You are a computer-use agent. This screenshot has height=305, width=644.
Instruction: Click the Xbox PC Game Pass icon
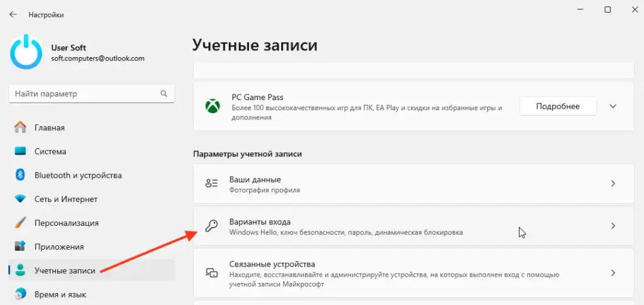(x=212, y=107)
